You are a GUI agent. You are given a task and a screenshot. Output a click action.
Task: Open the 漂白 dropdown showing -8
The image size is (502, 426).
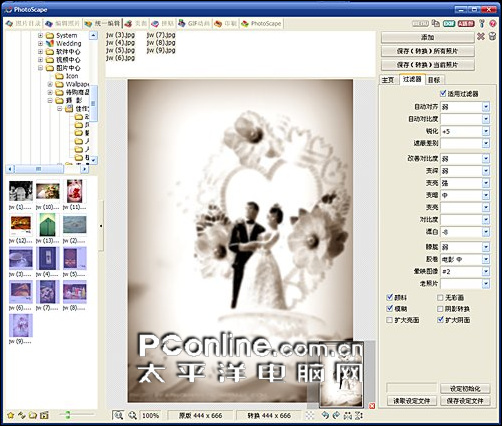(486, 232)
